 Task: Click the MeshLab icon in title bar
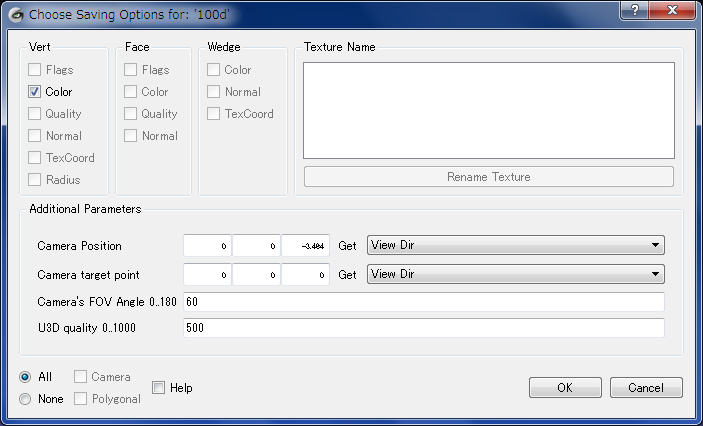pos(16,14)
